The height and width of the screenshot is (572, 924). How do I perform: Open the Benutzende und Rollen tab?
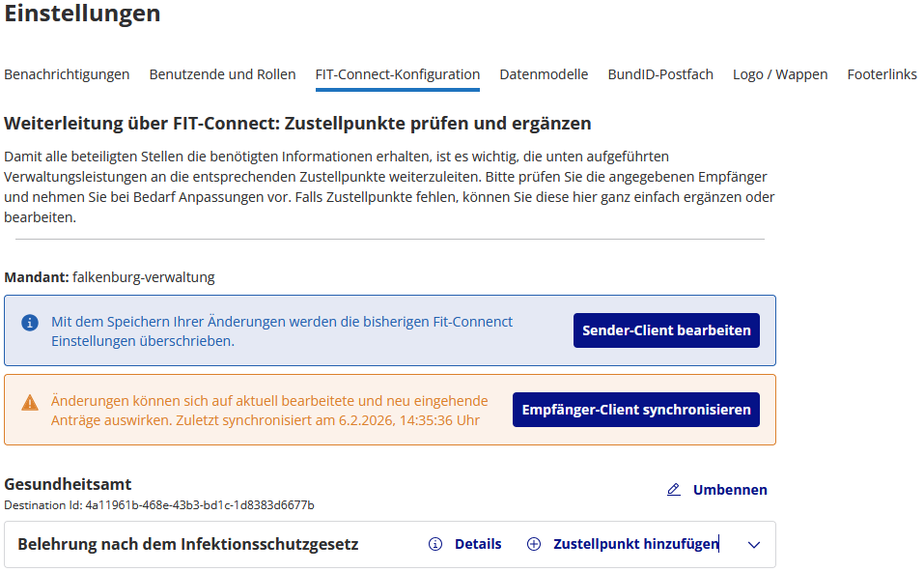tap(222, 73)
